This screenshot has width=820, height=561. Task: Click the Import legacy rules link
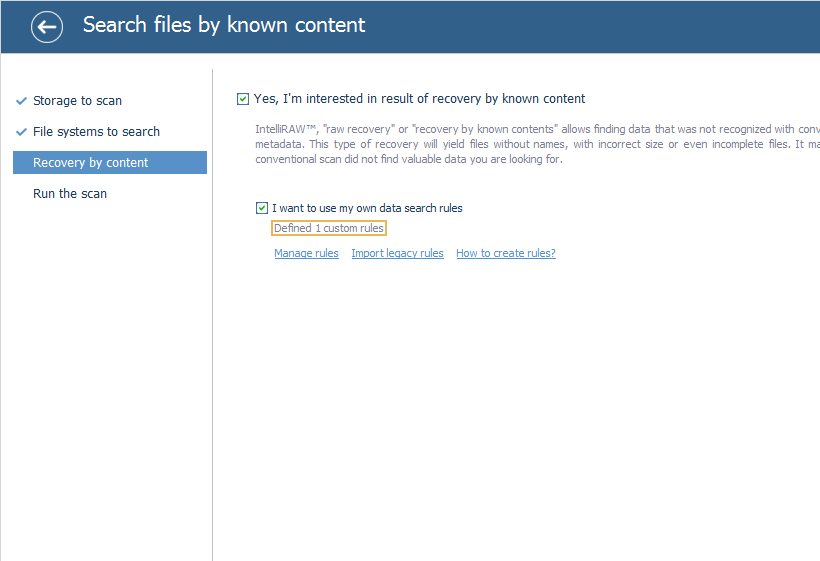tap(397, 254)
